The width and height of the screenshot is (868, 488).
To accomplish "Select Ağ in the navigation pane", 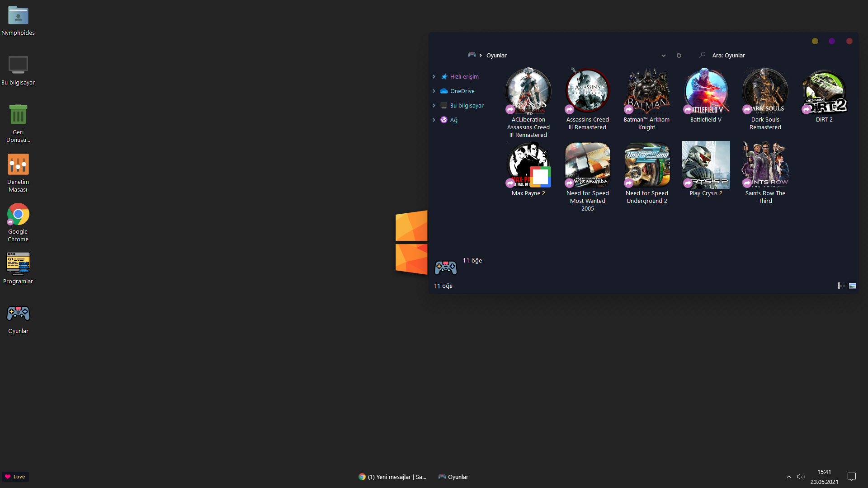I will coord(453,120).
